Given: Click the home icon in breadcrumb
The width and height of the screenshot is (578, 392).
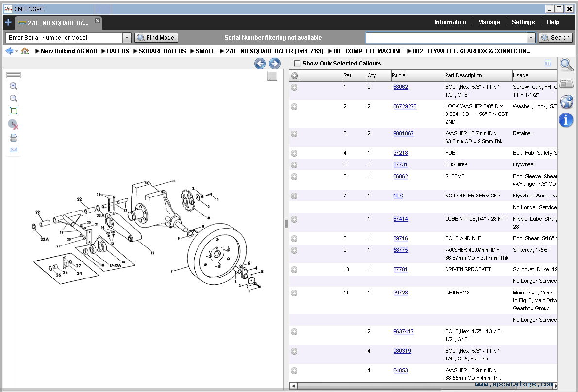Looking at the screenshot, I should click(x=25, y=51).
